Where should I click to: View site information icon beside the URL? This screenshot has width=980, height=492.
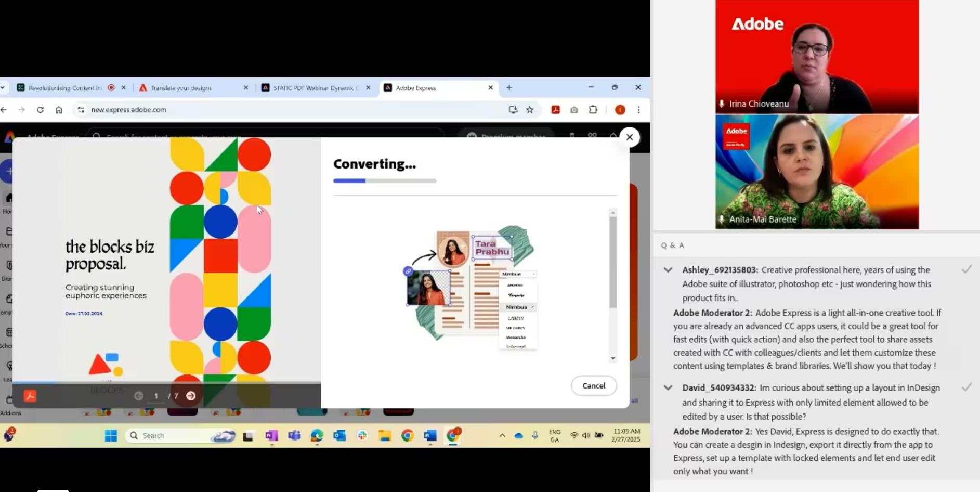[81, 110]
